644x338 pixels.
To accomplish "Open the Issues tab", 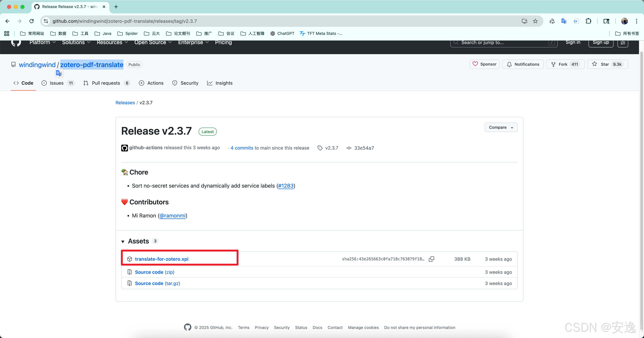I will 58,83.
